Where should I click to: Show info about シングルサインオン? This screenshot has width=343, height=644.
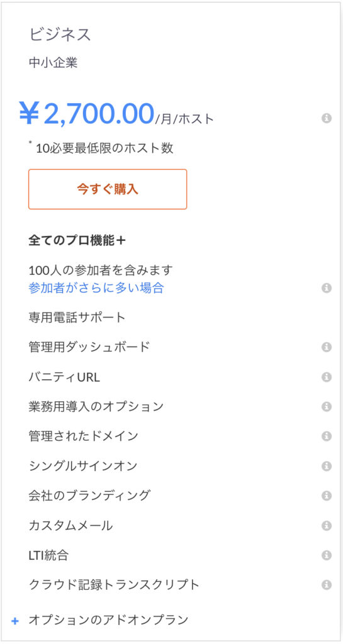coord(327,466)
